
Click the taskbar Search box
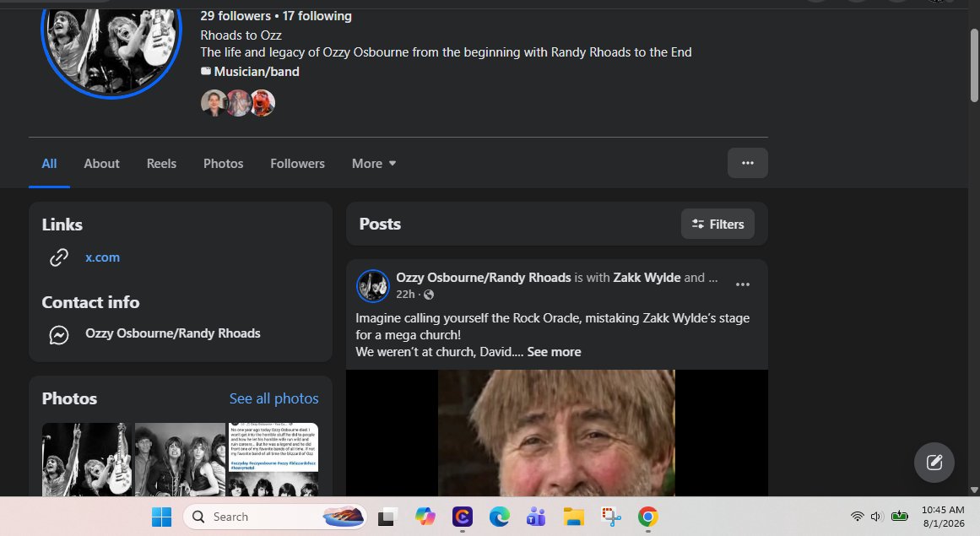[275, 517]
